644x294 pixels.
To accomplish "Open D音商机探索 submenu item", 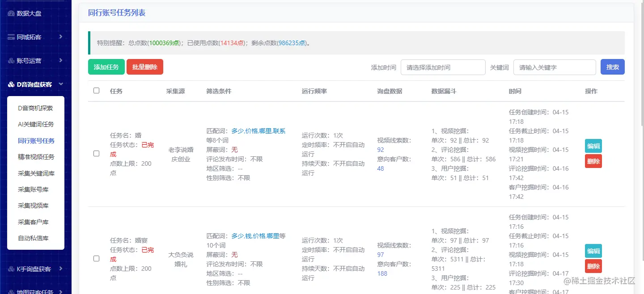I will coord(35,108).
